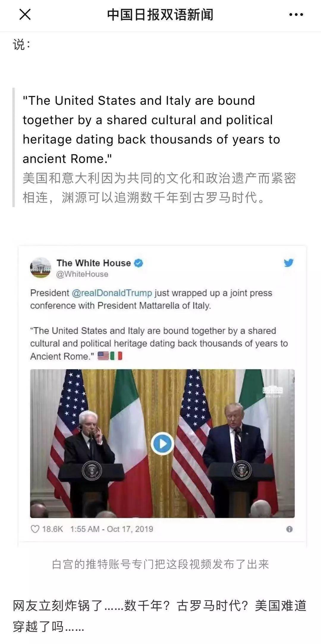Like the tweet via heart icon
The height and width of the screenshot is (644, 321).
click(x=35, y=529)
